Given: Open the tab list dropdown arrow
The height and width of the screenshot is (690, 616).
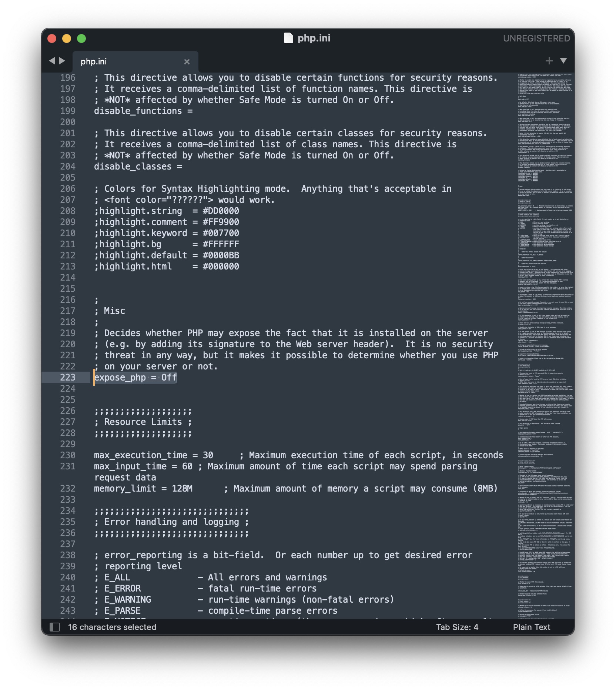Looking at the screenshot, I should pos(563,61).
